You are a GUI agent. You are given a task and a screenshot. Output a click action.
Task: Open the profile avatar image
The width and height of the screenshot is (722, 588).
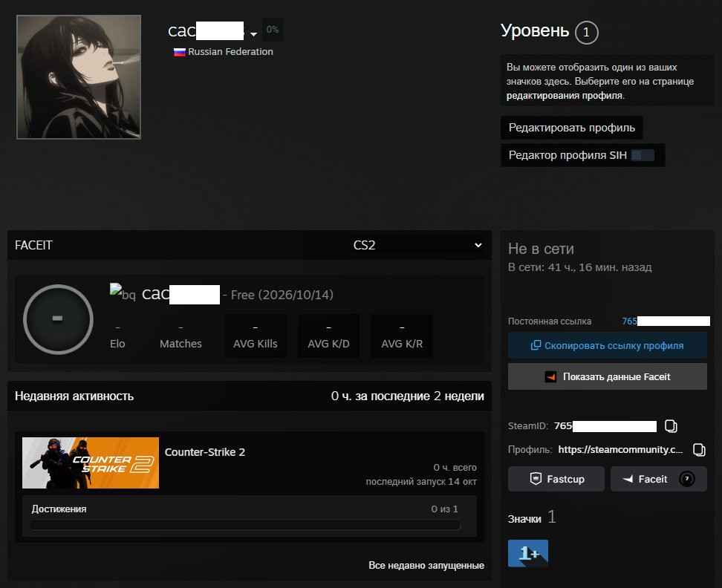[x=79, y=76]
